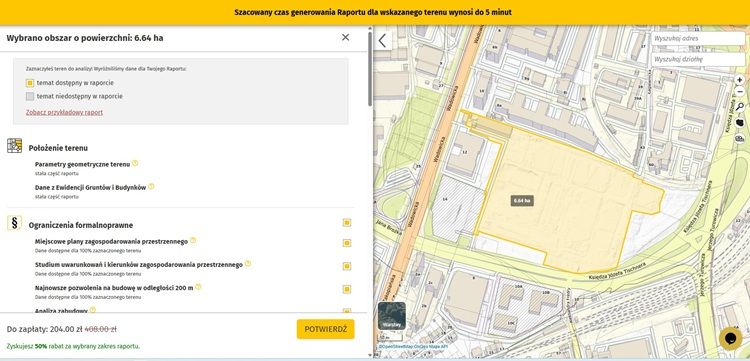
Task: Click the magnifier search icon on map
Action: pos(739,107)
